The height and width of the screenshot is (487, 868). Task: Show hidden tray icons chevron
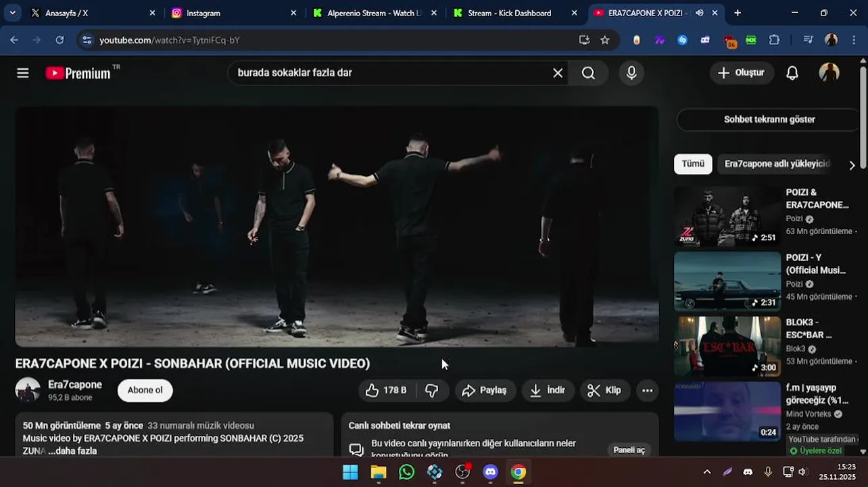[x=707, y=472]
